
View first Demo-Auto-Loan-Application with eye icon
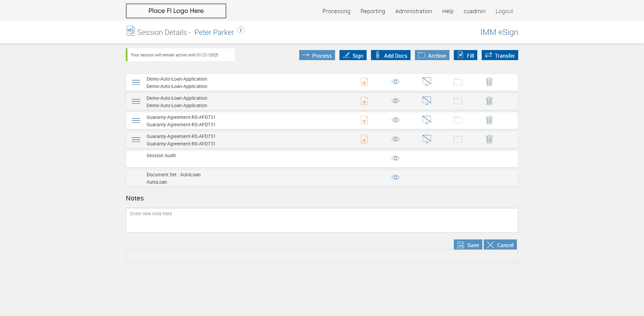395,82
